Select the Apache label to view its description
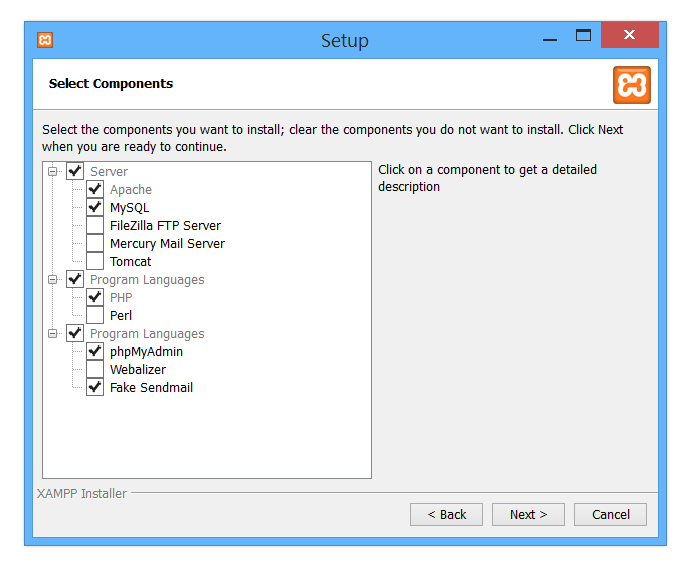This screenshot has height=576, width=693. (131, 190)
